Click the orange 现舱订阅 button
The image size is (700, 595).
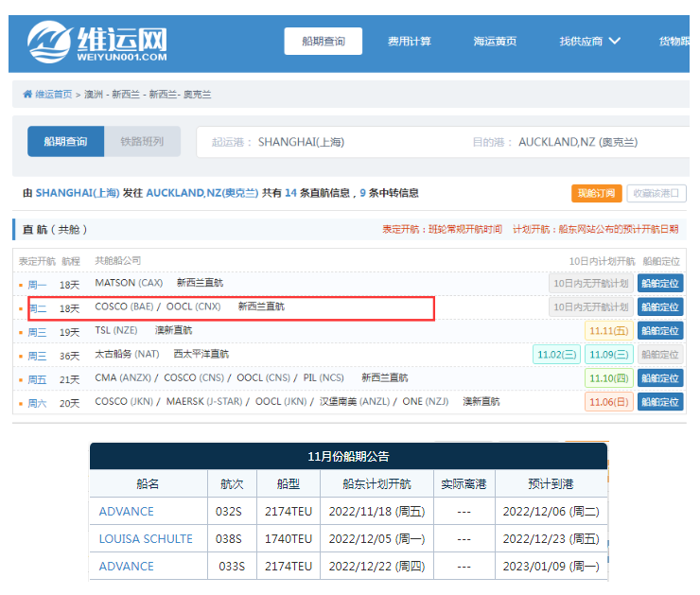coord(597,193)
